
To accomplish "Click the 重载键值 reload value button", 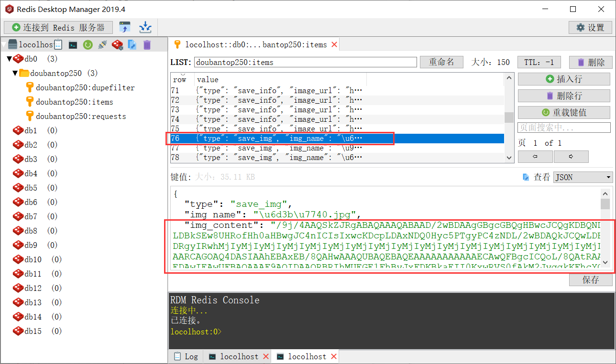I will (x=564, y=112).
